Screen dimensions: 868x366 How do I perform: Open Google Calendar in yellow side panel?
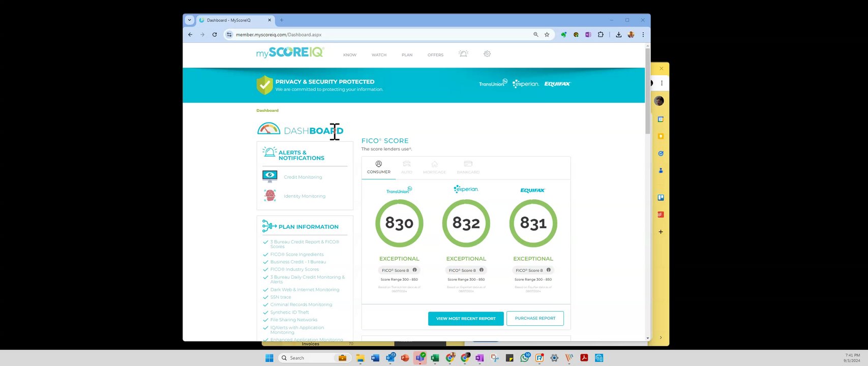tap(661, 119)
